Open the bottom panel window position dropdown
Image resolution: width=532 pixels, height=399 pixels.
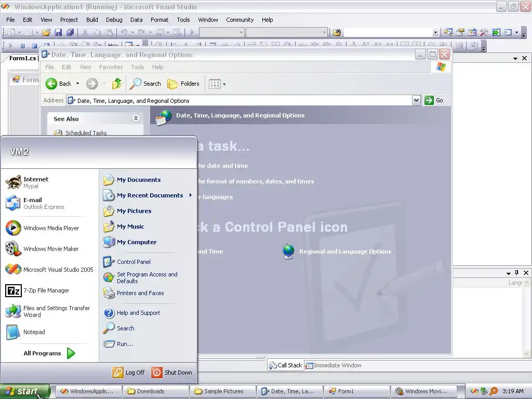(508, 273)
